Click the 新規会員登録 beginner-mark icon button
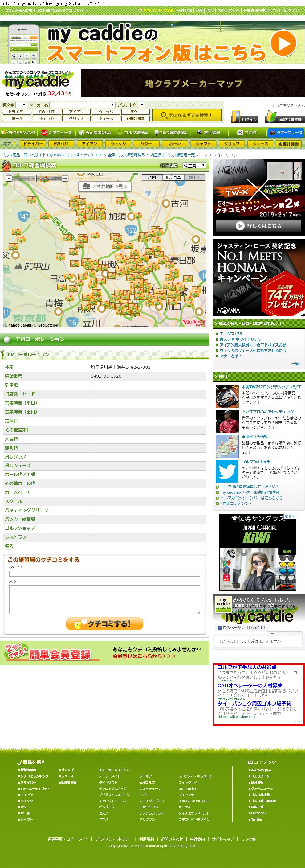 (285, 117)
